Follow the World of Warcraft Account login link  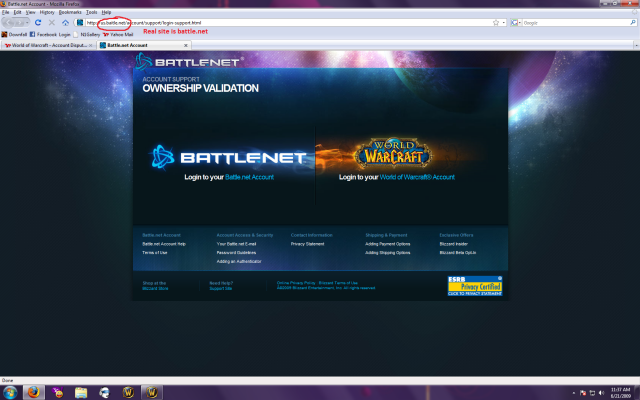coord(417,177)
